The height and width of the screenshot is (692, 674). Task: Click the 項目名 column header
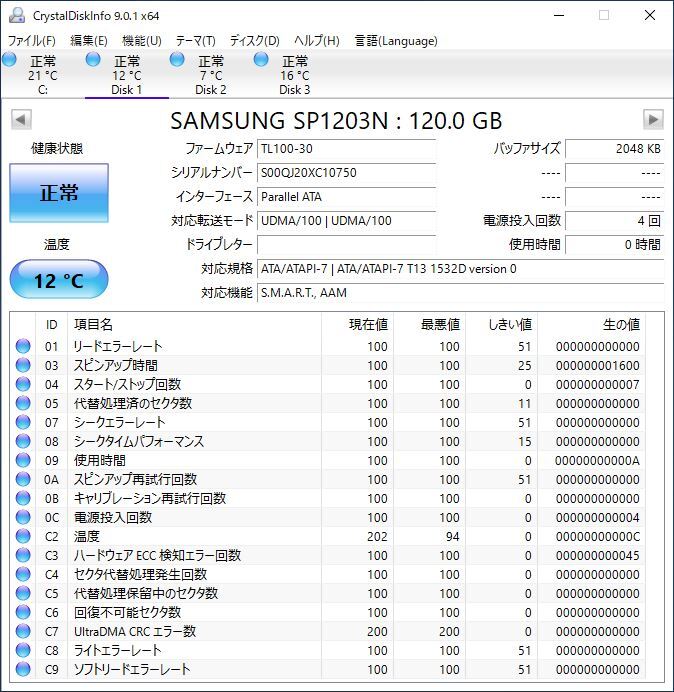194,325
